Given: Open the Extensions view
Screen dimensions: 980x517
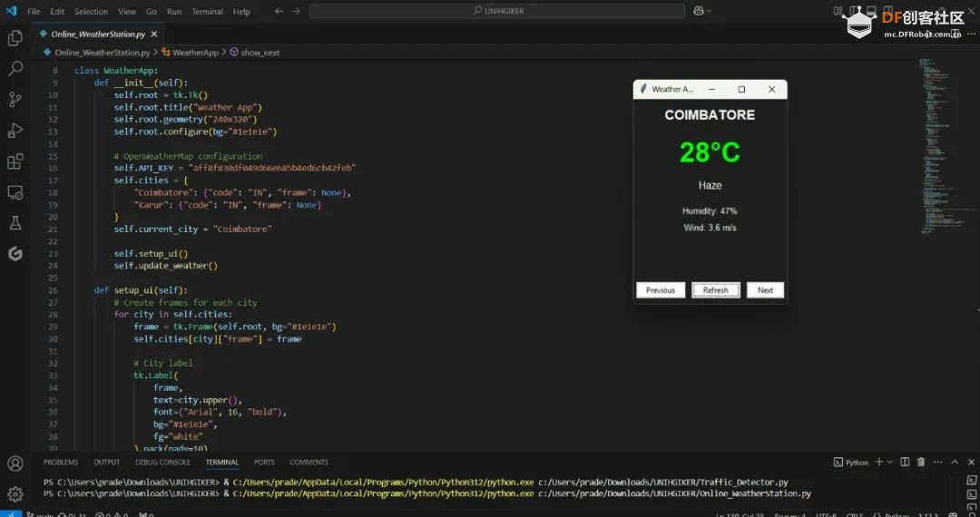Looking at the screenshot, I should 15,161.
